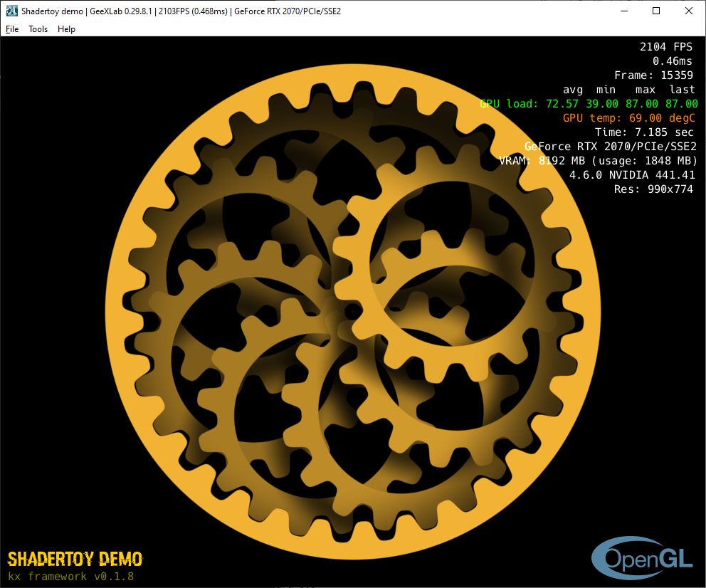Image resolution: width=706 pixels, height=588 pixels.
Task: Click the center hub of the gear animation
Action: tap(352, 311)
